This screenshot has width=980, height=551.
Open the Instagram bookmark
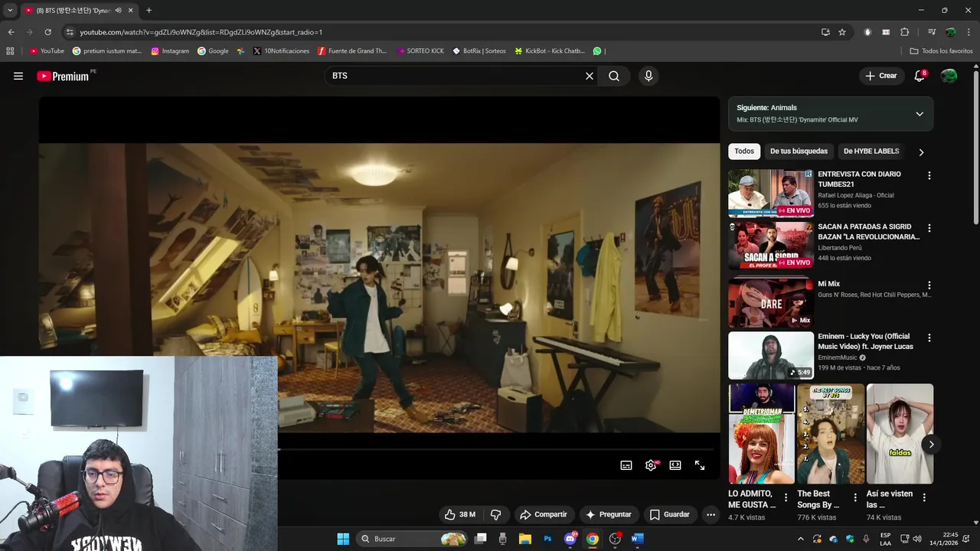(170, 51)
